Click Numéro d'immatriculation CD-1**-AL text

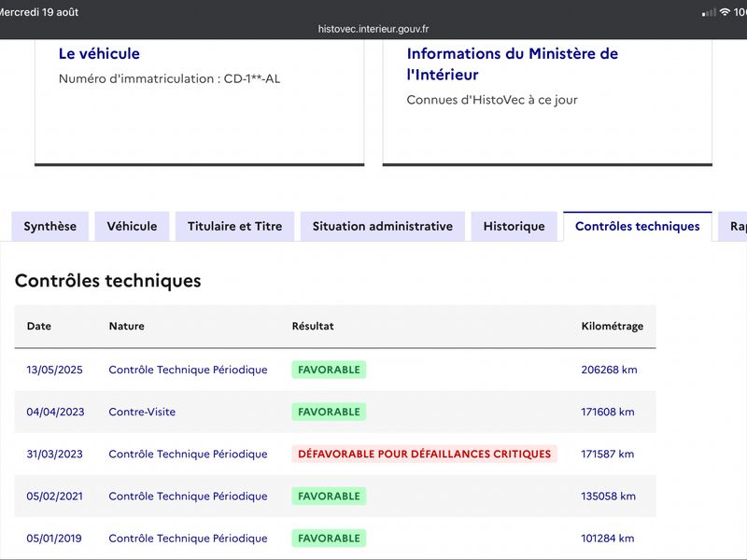(169, 79)
